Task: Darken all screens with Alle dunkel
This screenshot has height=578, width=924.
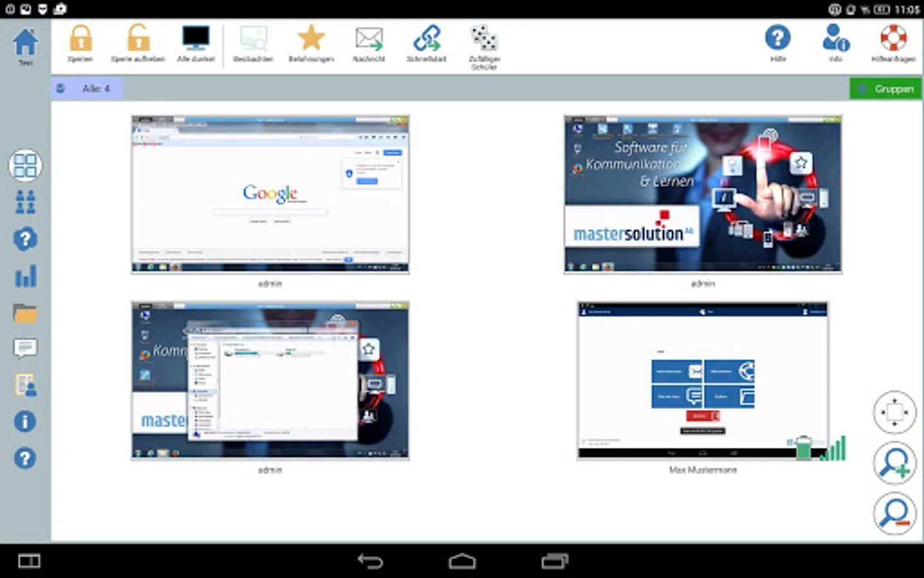Action: pos(196,43)
